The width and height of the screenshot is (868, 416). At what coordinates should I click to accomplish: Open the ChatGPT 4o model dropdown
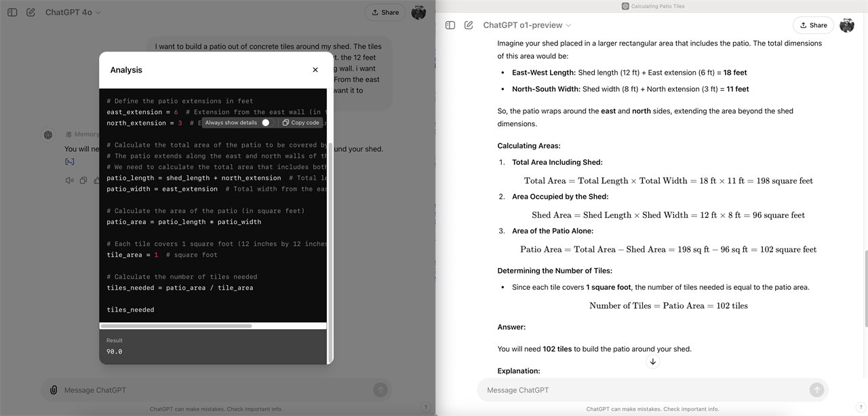pos(73,12)
